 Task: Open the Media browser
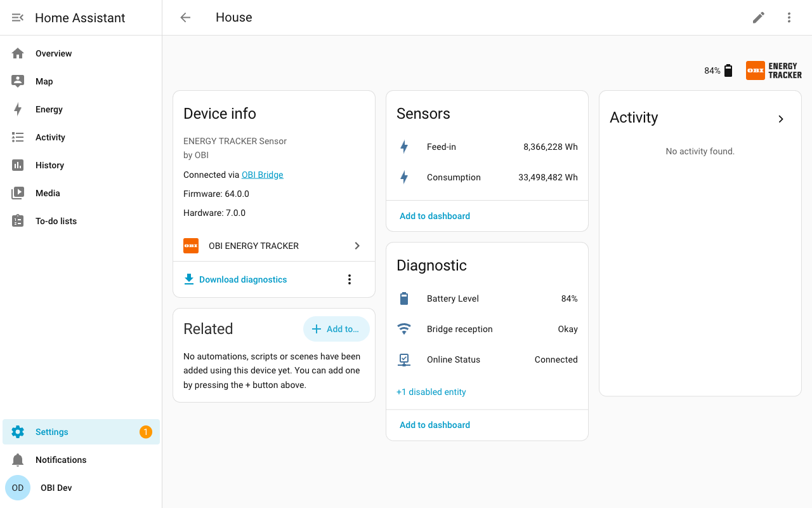coord(81,193)
